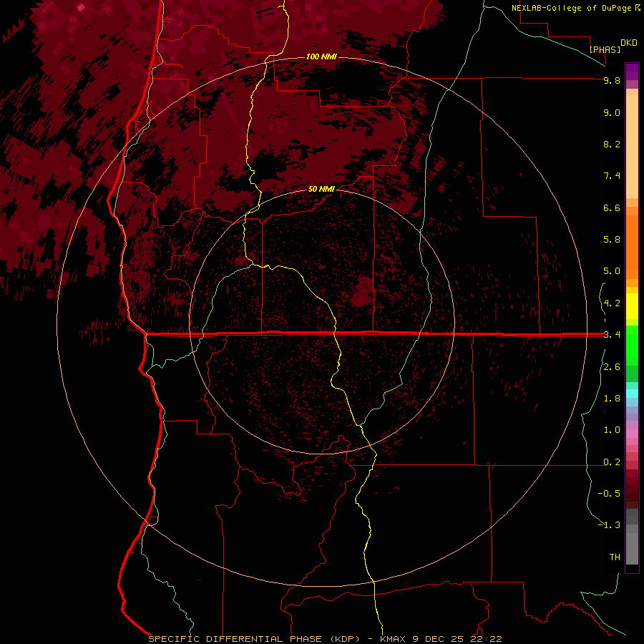
Task: Click the 7.4 scale value
Action: pyautogui.click(x=612, y=176)
